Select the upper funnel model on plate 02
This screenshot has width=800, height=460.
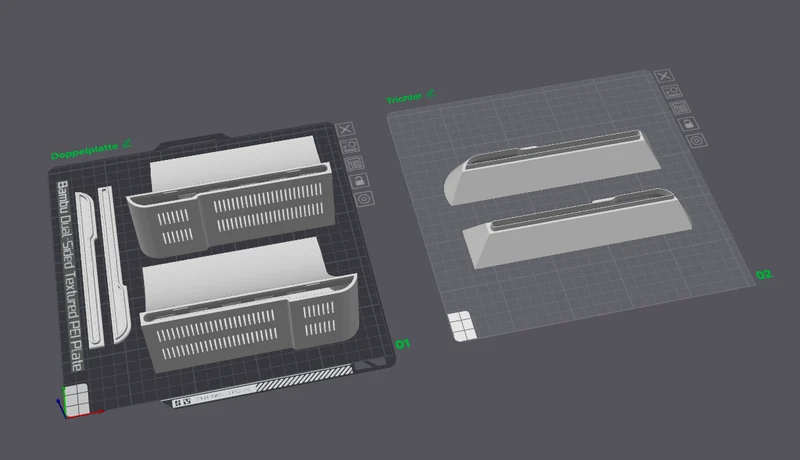click(551, 166)
